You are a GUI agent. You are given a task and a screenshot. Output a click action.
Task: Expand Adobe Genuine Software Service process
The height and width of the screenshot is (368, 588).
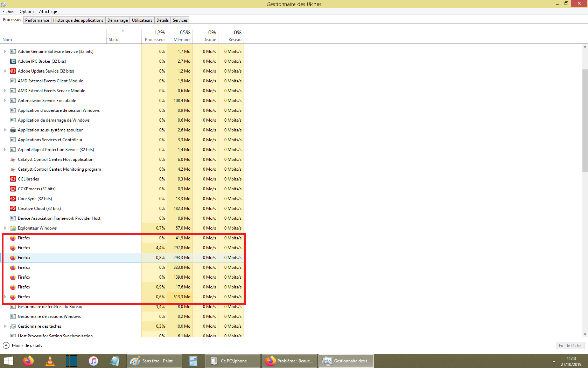[5, 52]
